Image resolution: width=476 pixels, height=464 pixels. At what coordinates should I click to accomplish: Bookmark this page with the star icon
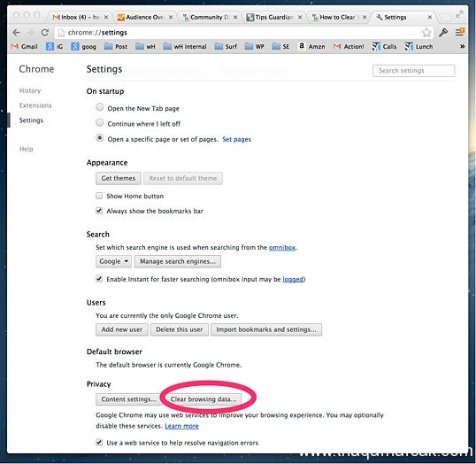[426, 32]
